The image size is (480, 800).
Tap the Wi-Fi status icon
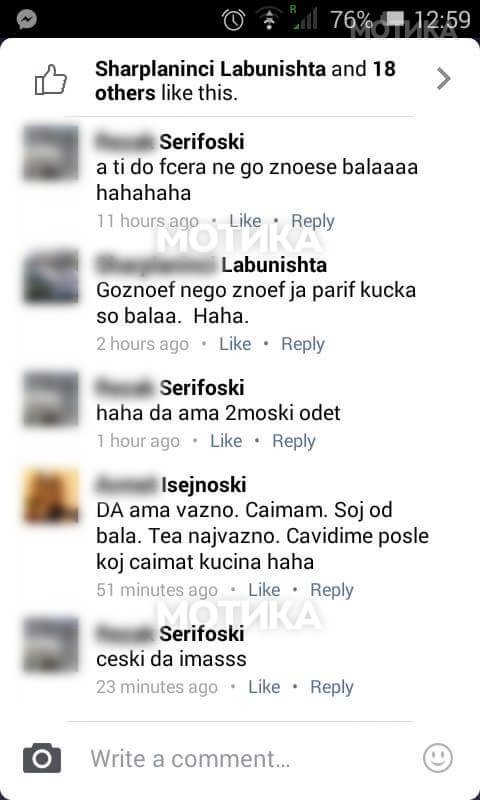[x=269, y=19]
